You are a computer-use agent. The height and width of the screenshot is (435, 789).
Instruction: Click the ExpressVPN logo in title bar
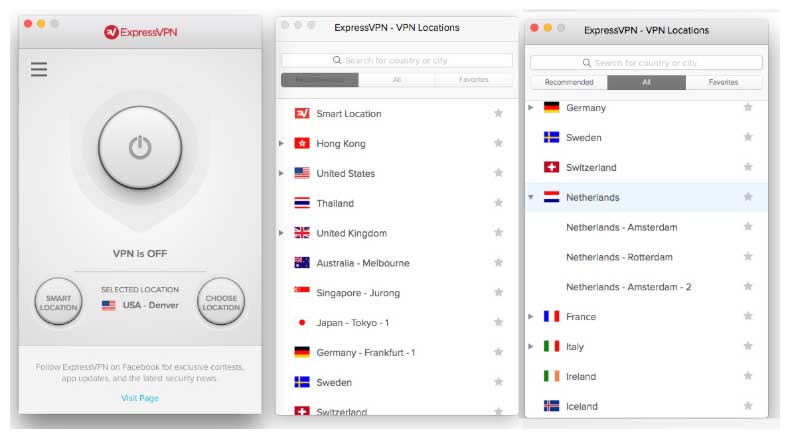[x=140, y=32]
